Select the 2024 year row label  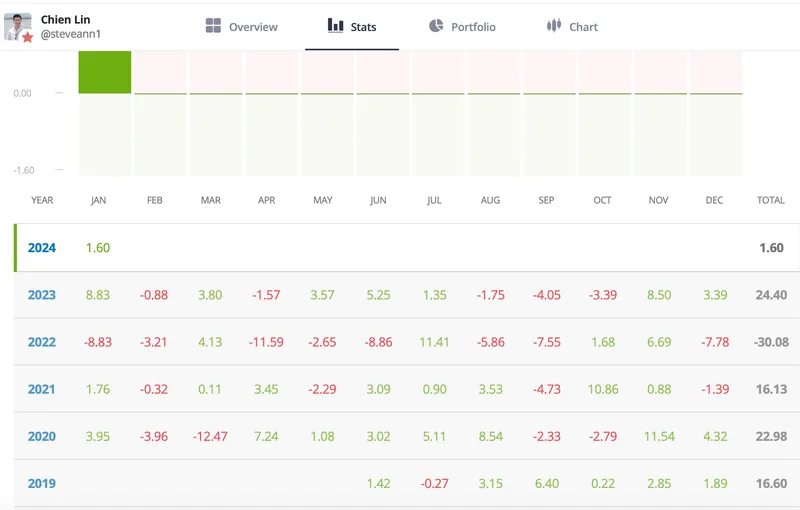(42, 248)
